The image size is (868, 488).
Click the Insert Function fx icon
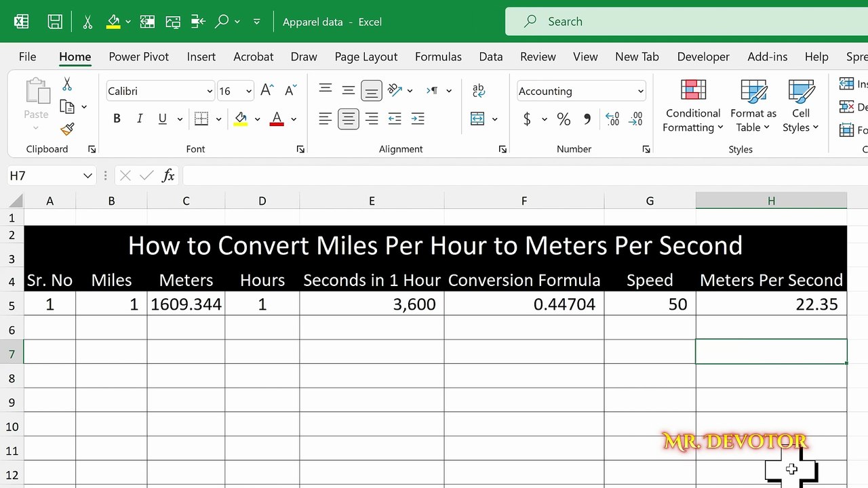[x=168, y=176]
